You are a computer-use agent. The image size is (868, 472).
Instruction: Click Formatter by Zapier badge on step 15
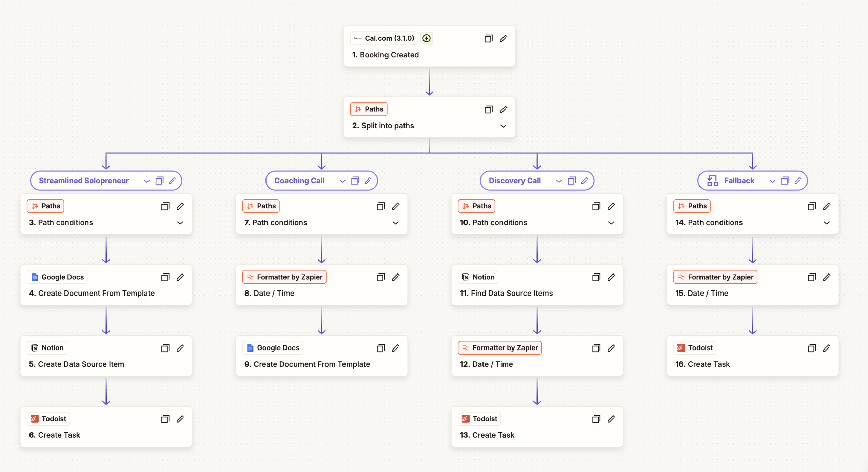tap(715, 277)
